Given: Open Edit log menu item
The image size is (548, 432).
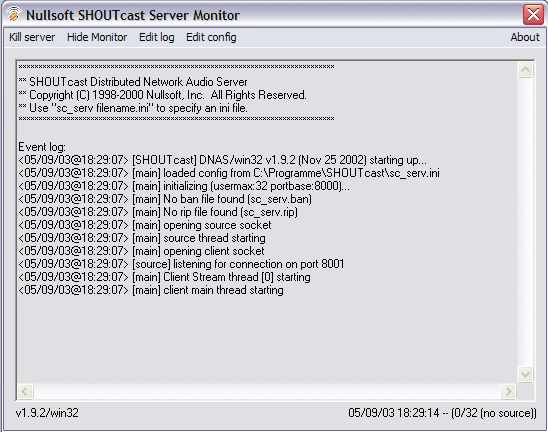Looking at the screenshot, I should click(x=157, y=37).
